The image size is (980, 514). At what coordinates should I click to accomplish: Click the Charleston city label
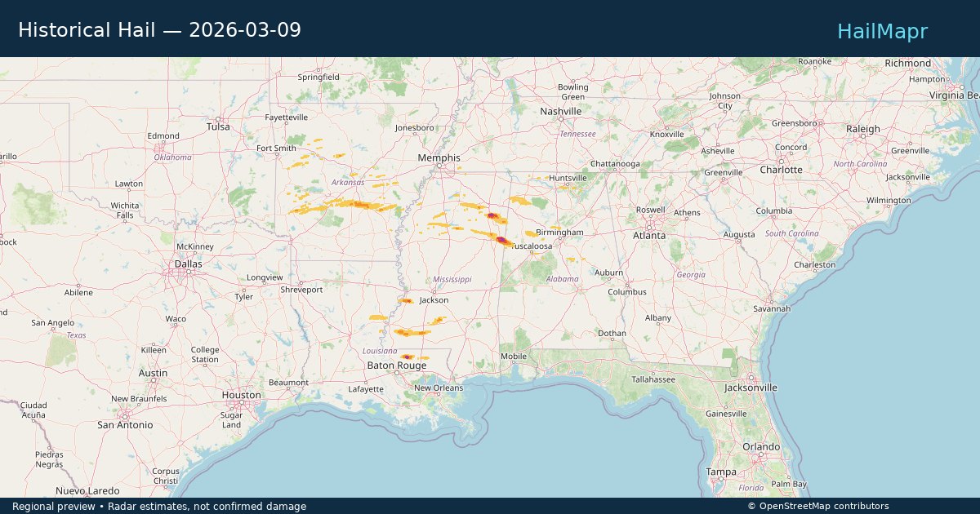pos(814,264)
